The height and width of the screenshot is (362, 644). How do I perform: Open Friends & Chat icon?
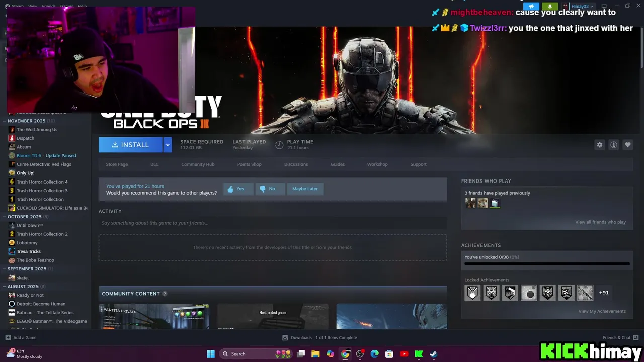coord(636,337)
